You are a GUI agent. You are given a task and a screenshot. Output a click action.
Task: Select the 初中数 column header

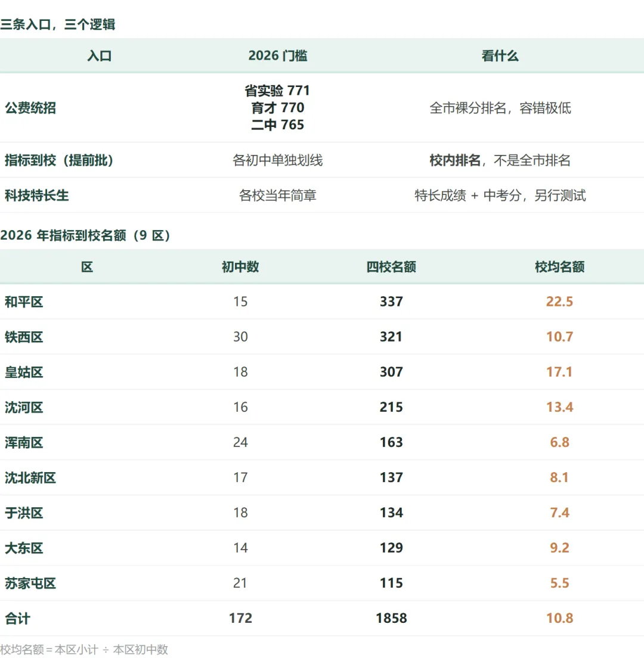(x=240, y=267)
